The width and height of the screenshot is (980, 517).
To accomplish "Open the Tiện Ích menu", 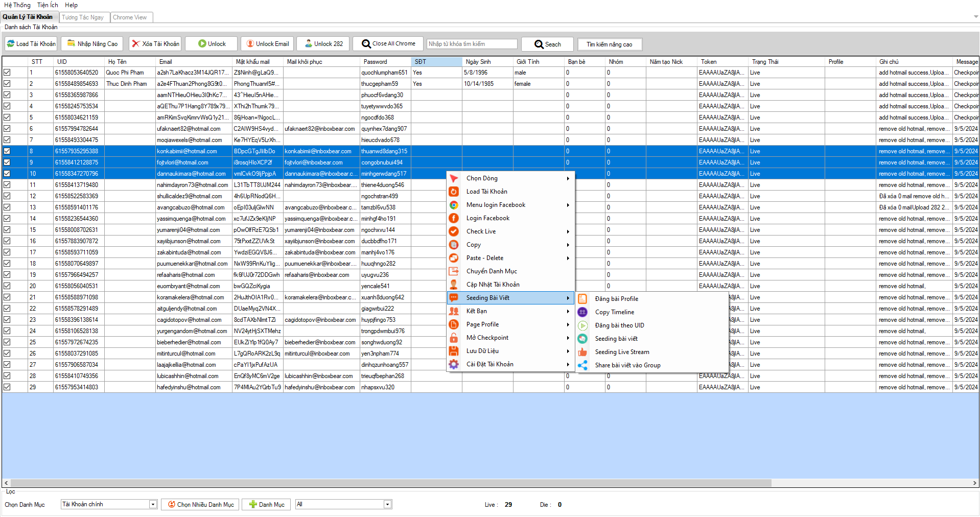I will tap(48, 5).
